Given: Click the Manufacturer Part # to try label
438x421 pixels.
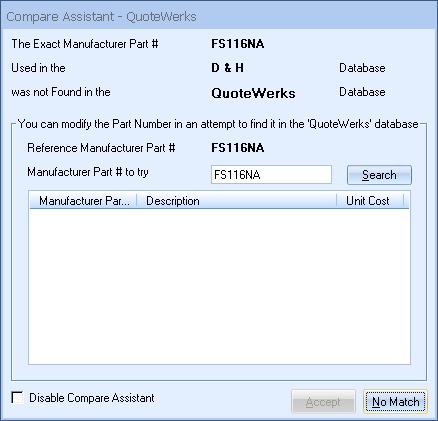Looking at the screenshot, I should (88, 172).
